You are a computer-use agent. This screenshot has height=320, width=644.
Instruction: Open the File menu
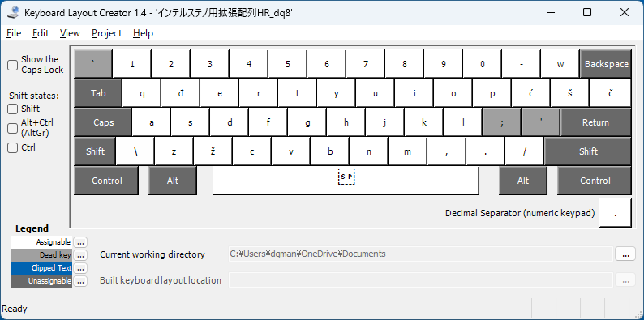coord(14,33)
